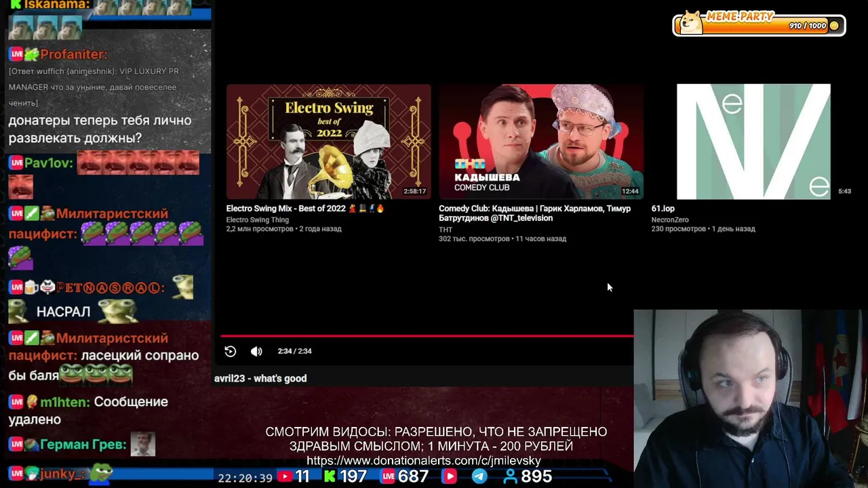This screenshot has height=488, width=868.
Task: Click the coin icon next to 910 / 1000
Action: 834,26
